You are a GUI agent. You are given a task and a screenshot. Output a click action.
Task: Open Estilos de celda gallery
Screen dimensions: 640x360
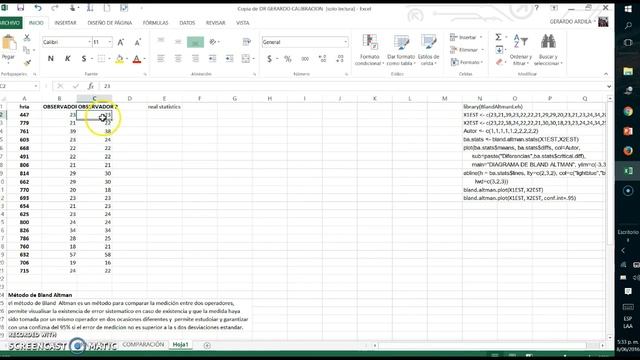click(x=429, y=50)
